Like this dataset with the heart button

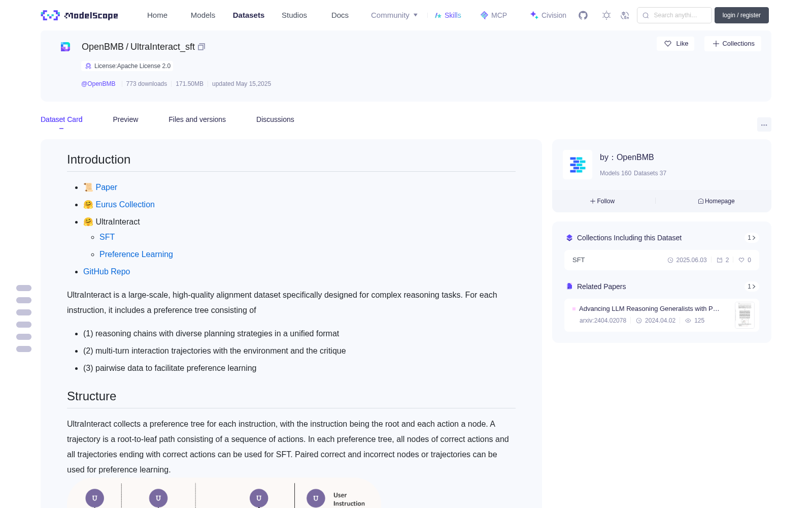pyautogui.click(x=675, y=44)
